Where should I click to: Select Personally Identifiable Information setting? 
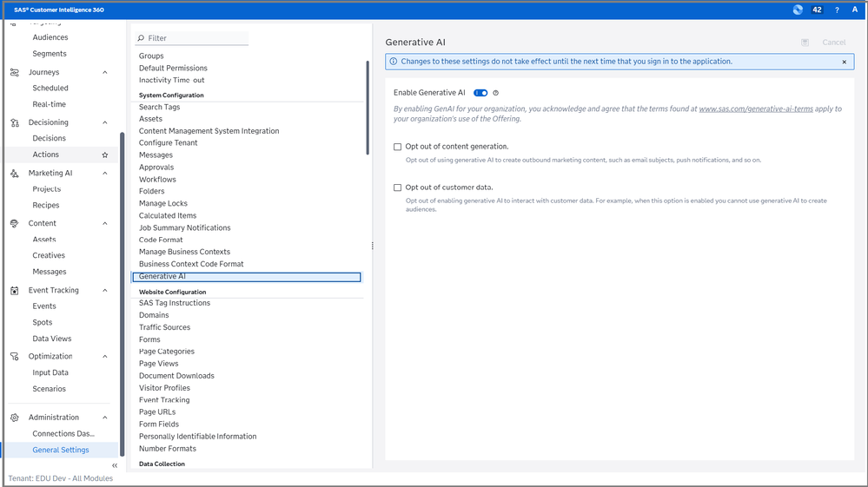click(x=197, y=437)
